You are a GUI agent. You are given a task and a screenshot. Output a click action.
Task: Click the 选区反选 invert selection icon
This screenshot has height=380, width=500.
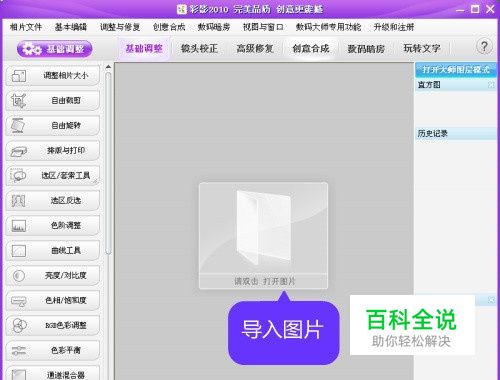pyautogui.click(x=19, y=201)
